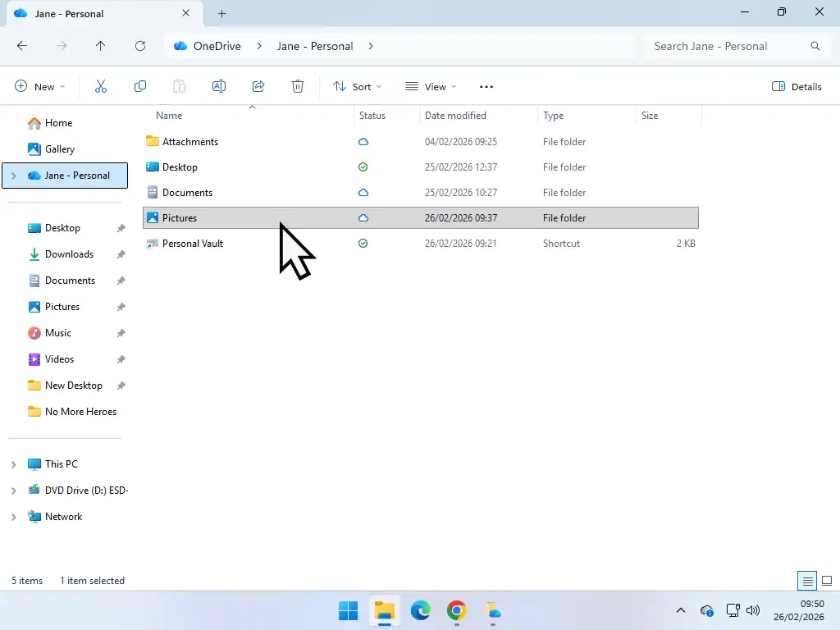This screenshot has width=840, height=630.
Task: Click the Delete trash icon
Action: 297,86
